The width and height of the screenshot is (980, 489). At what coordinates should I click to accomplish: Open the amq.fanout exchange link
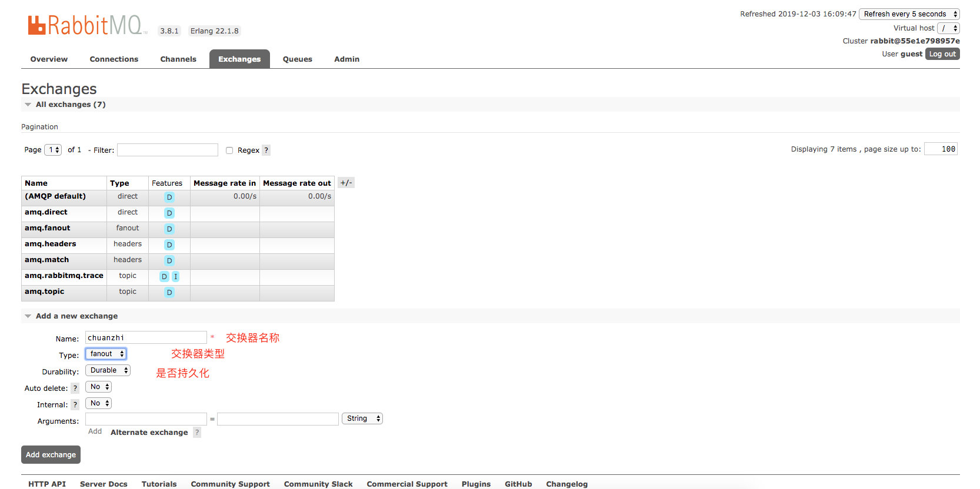tap(47, 228)
